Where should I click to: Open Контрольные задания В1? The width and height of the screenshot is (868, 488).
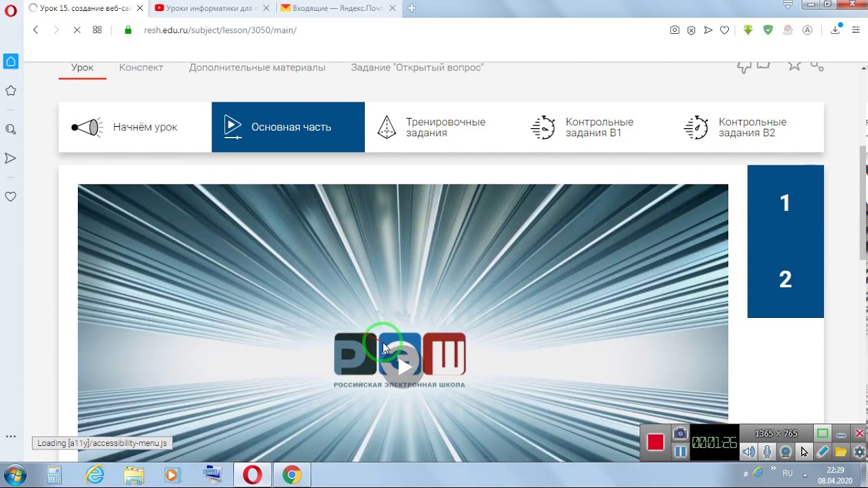pyautogui.click(x=594, y=127)
